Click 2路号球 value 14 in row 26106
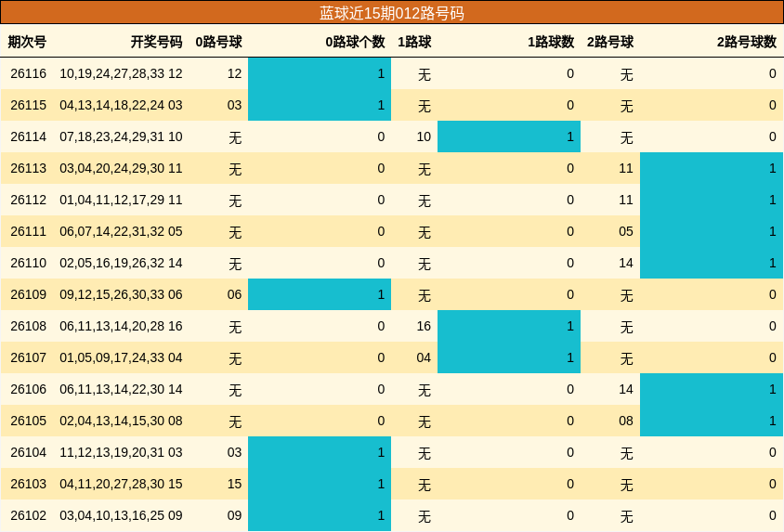This screenshot has height=532, width=784. [x=626, y=389]
